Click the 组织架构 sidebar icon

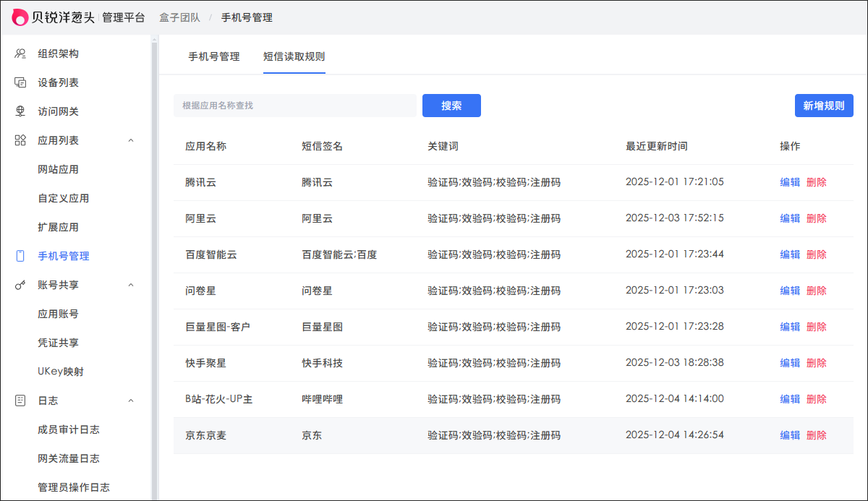click(20, 53)
